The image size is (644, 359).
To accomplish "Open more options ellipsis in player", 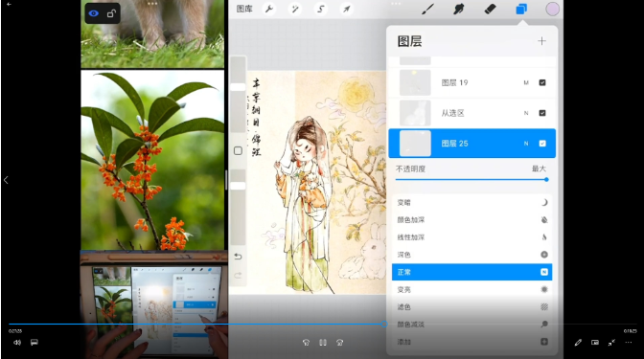I will pos(629,342).
